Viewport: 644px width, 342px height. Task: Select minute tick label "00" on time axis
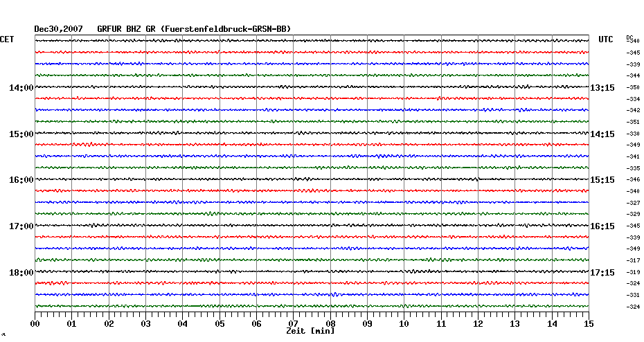pos(35,324)
